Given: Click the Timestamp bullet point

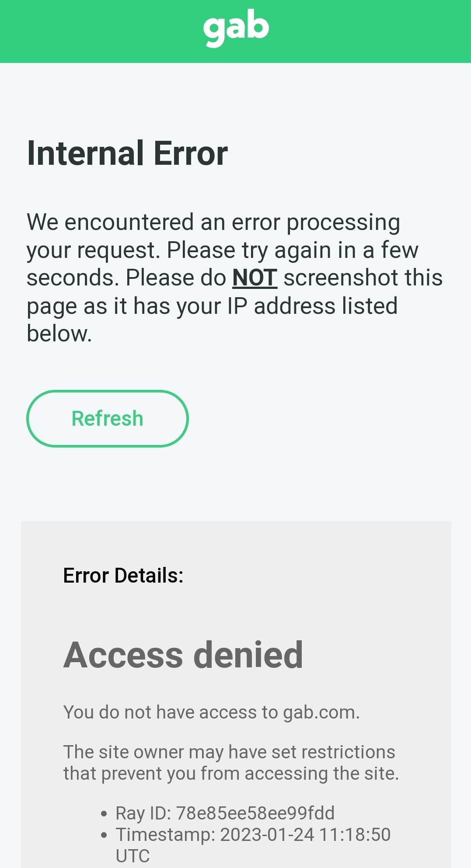Looking at the screenshot, I should point(104,836).
